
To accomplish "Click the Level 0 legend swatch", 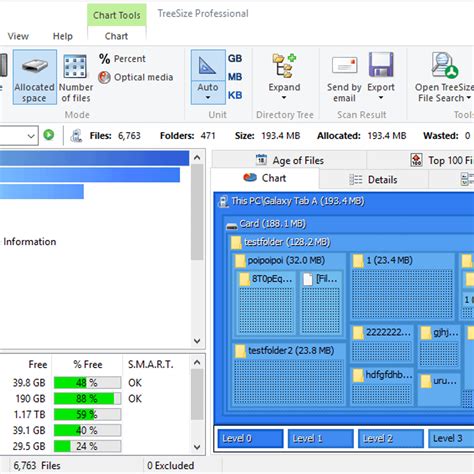I will click(250, 438).
